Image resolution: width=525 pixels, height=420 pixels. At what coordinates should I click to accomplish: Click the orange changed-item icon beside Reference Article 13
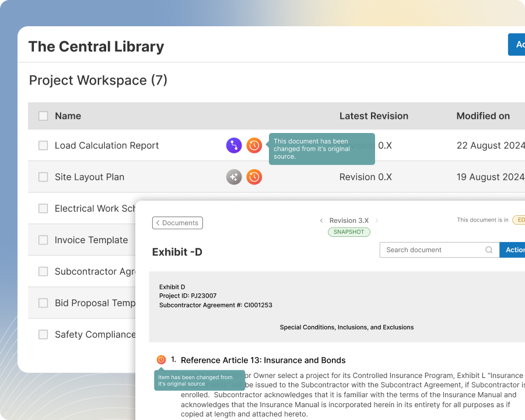click(161, 360)
